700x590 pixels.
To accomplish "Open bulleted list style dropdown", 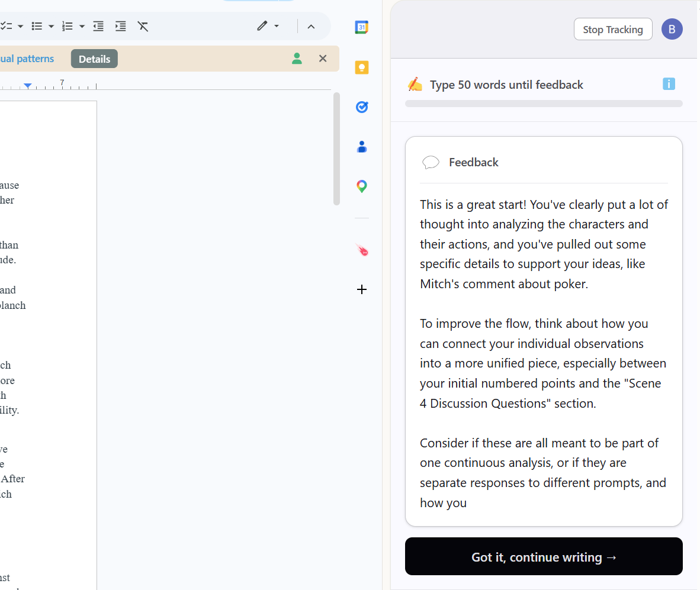I will (x=51, y=26).
